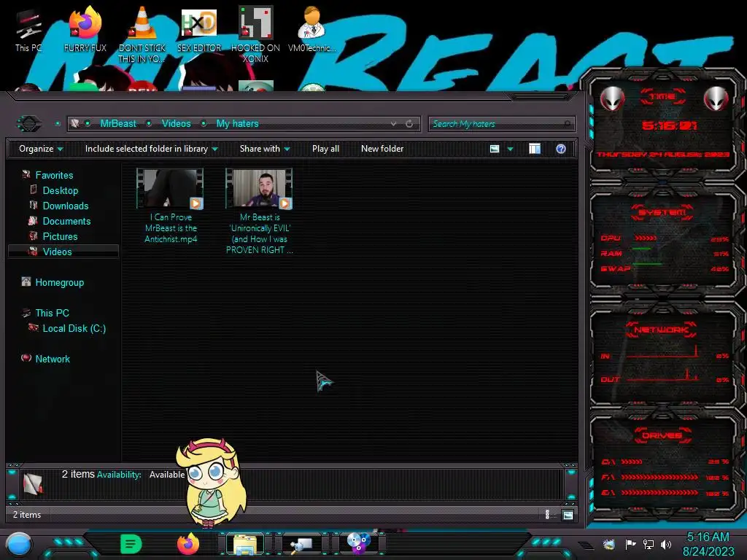Open the Organize menu
The image size is (747, 560).
(x=41, y=149)
